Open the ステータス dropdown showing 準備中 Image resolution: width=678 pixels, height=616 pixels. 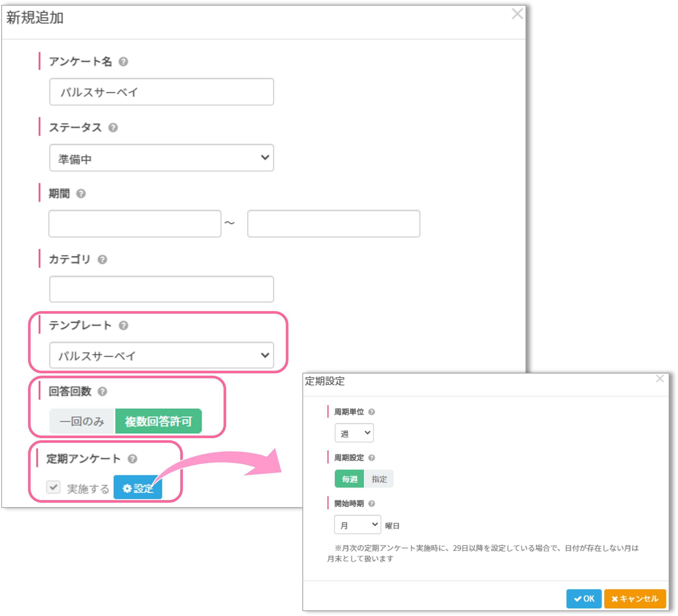coord(161,158)
